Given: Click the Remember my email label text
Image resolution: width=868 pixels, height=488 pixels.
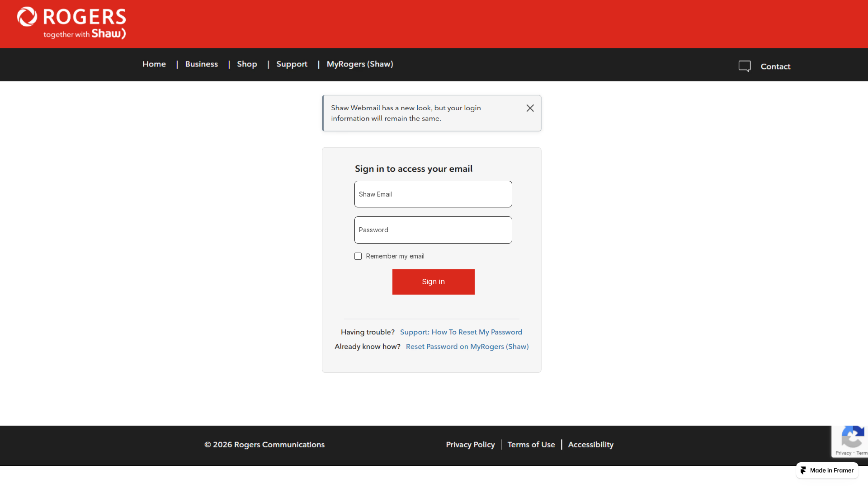Looking at the screenshot, I should tap(395, 256).
